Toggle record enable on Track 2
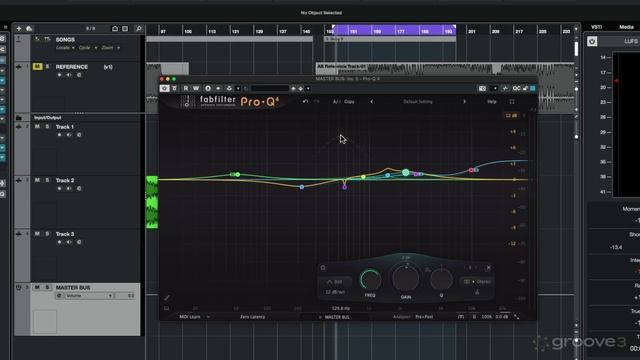Viewport: 640px width, 360px height. (59, 189)
